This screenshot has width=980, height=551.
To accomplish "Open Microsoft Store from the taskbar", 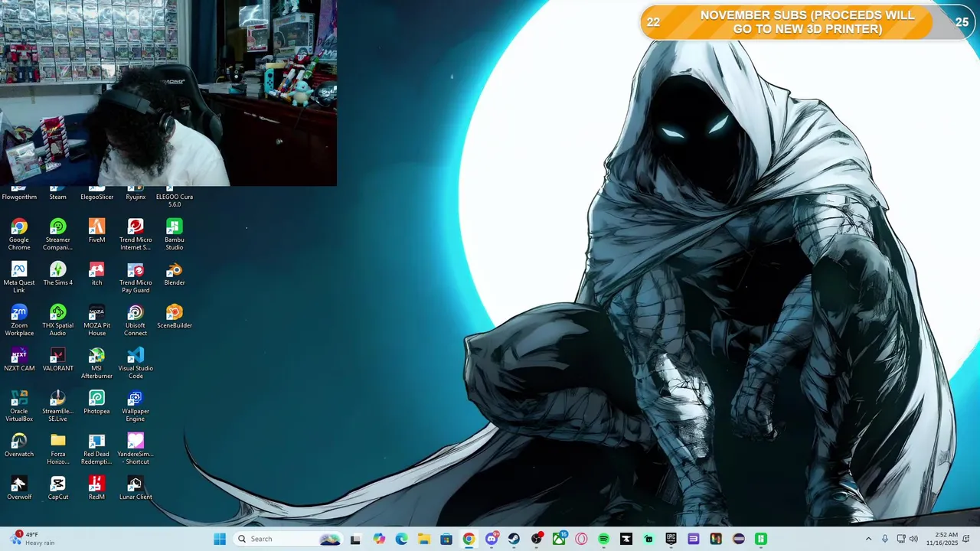I will [446, 539].
